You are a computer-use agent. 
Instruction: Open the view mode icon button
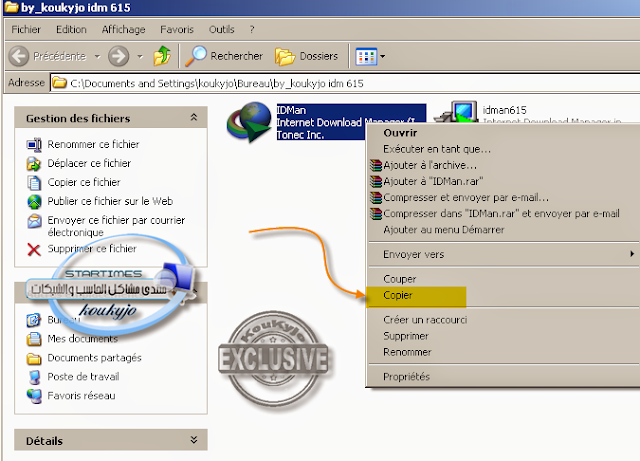[x=366, y=56]
